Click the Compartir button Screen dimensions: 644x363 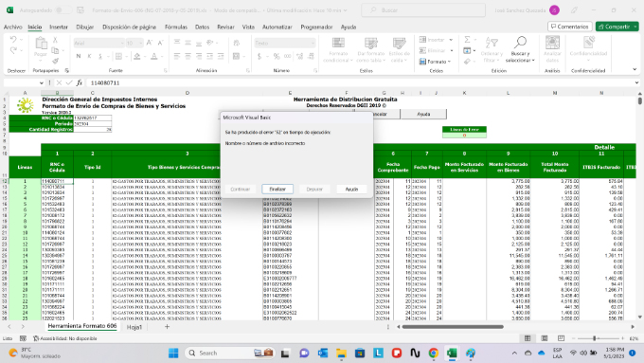tap(617, 27)
